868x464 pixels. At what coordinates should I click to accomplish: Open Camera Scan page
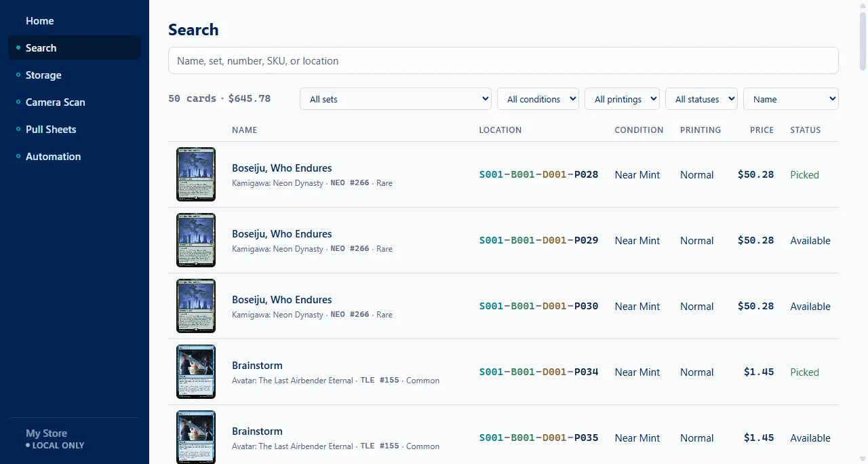click(x=75, y=102)
